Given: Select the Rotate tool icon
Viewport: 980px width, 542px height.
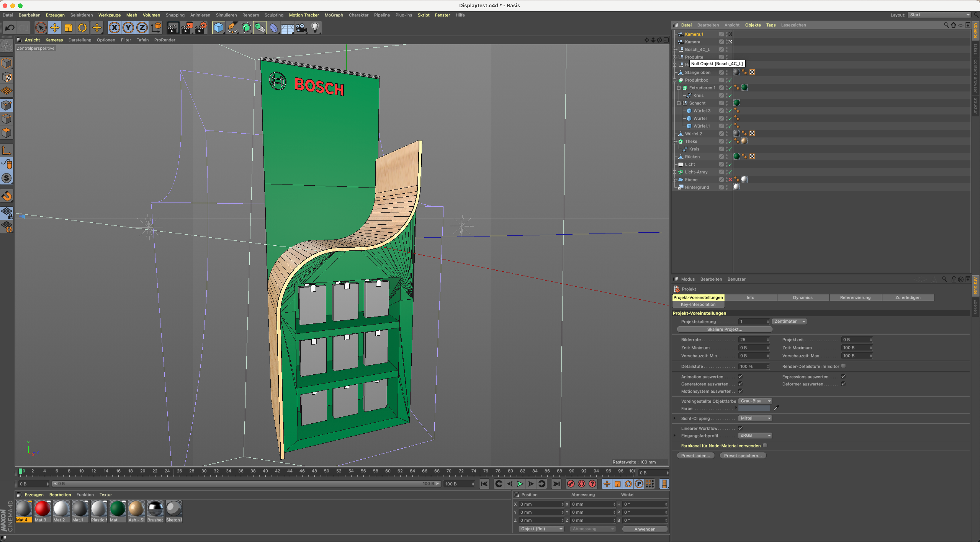Looking at the screenshot, I should point(82,28).
